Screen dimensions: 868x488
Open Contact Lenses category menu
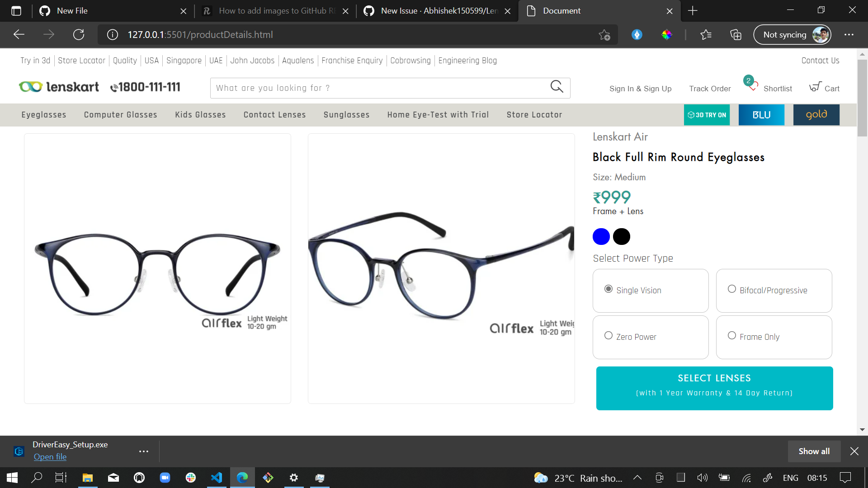(274, 115)
